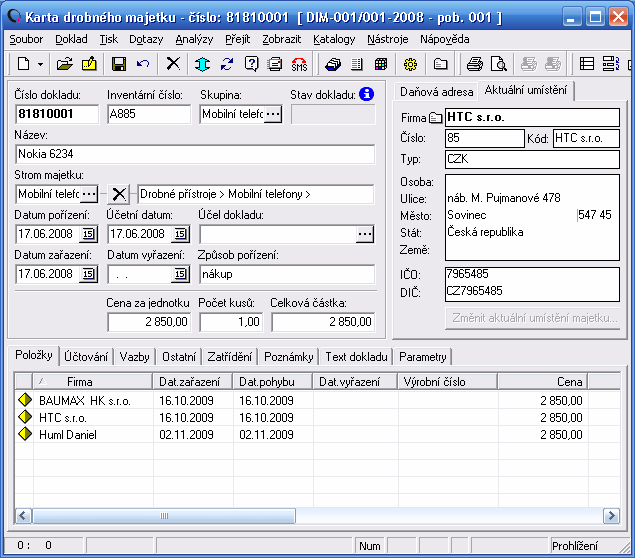This screenshot has width=635, height=558.
Task: Select the Aktuální umístění tab
Action: (x=526, y=90)
